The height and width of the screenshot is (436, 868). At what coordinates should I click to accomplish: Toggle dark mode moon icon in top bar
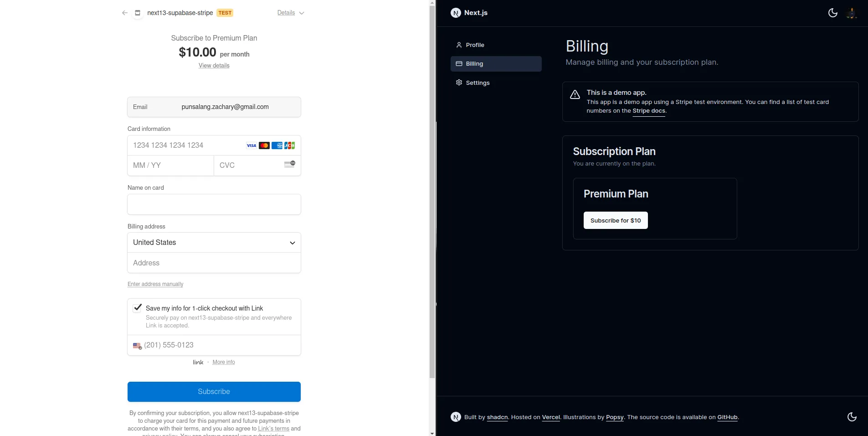(832, 13)
